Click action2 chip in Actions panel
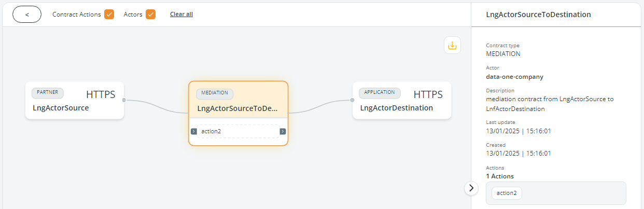644x209 pixels. coord(507,193)
